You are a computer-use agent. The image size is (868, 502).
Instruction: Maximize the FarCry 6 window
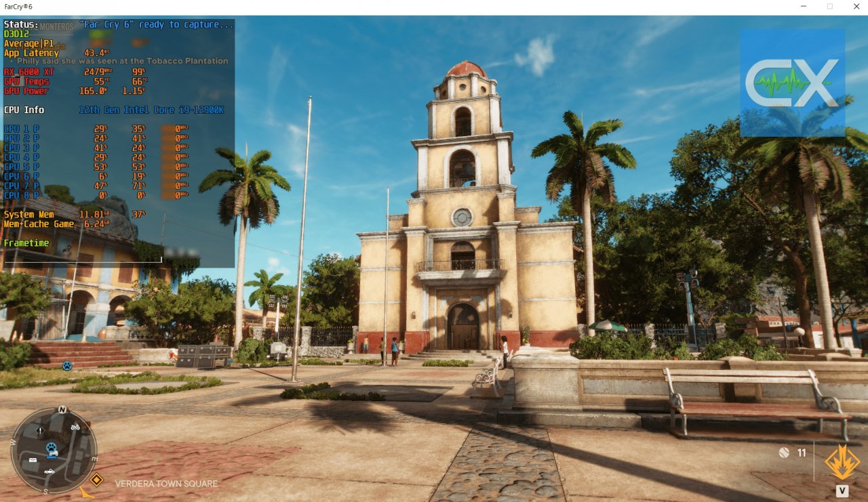(829, 7)
